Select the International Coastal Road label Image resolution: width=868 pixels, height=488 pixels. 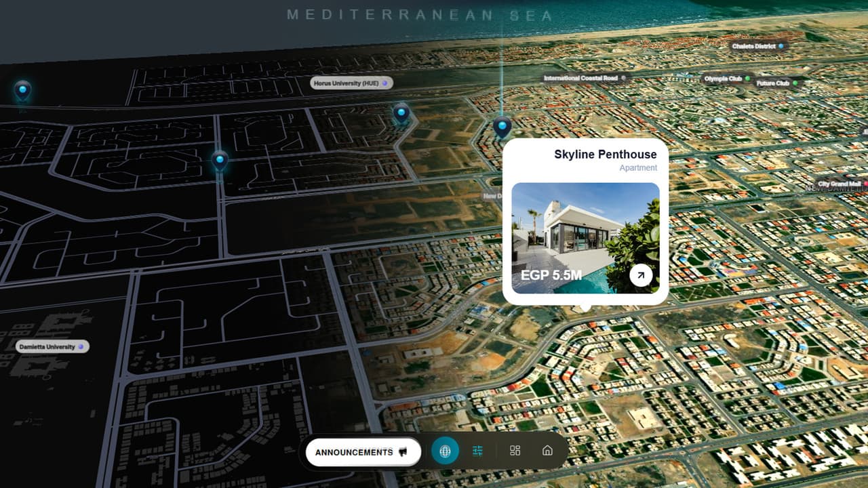[583, 78]
